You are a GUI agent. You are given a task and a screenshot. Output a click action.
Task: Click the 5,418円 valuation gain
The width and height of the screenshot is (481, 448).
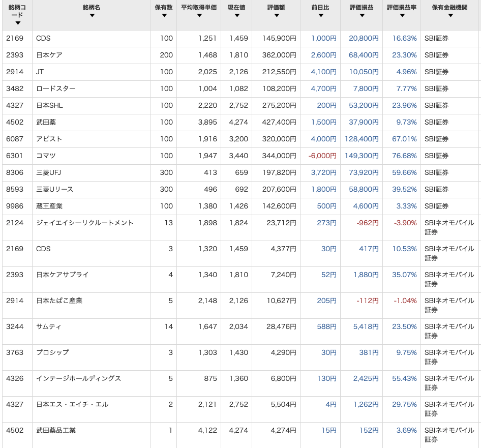(x=366, y=326)
